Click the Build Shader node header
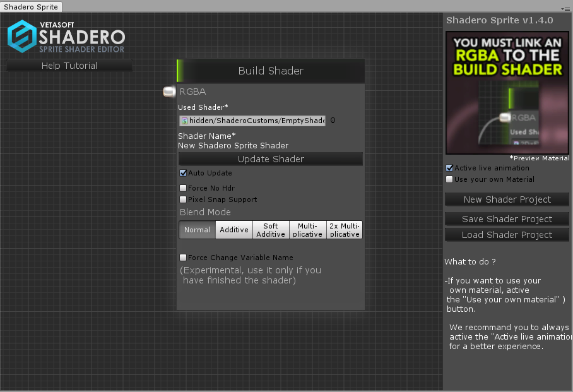573x392 pixels. [x=271, y=71]
